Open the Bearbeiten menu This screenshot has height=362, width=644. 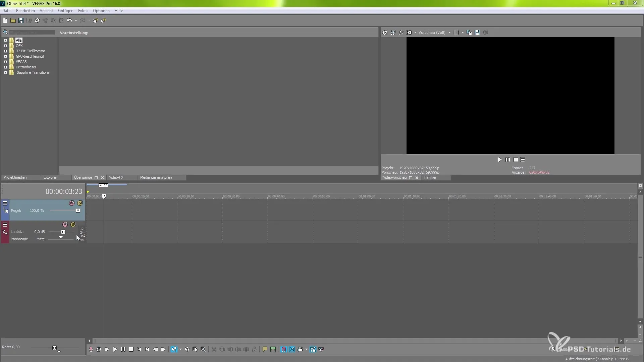(25, 11)
